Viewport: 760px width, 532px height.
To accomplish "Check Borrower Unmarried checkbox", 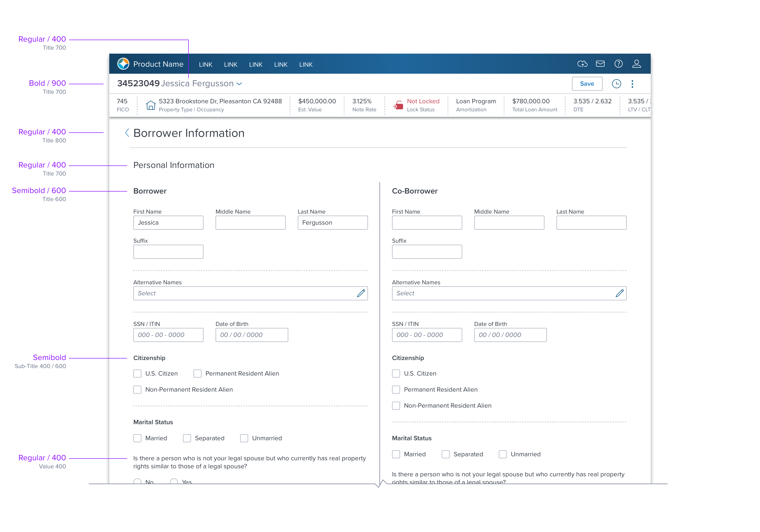I will (x=244, y=438).
